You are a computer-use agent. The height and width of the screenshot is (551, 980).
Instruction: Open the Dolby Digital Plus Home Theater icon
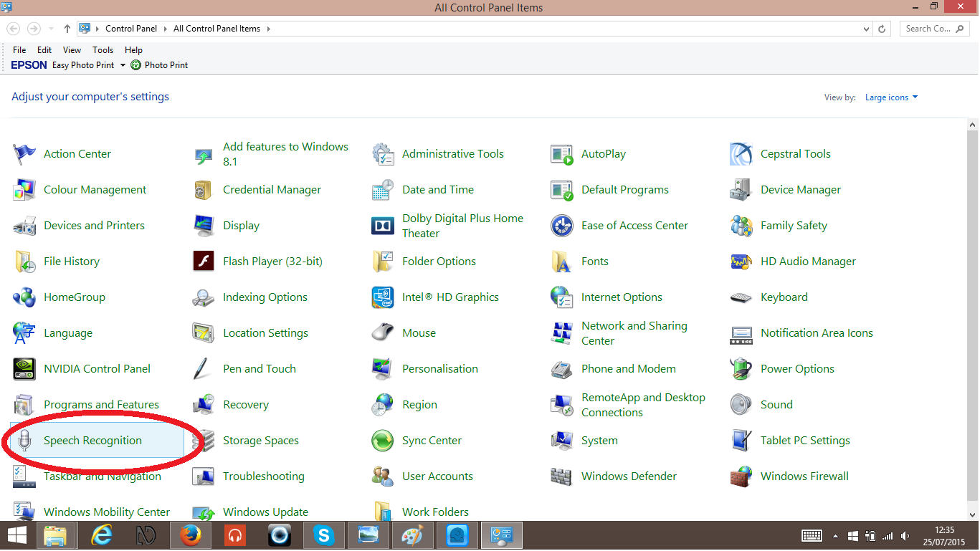click(x=383, y=226)
